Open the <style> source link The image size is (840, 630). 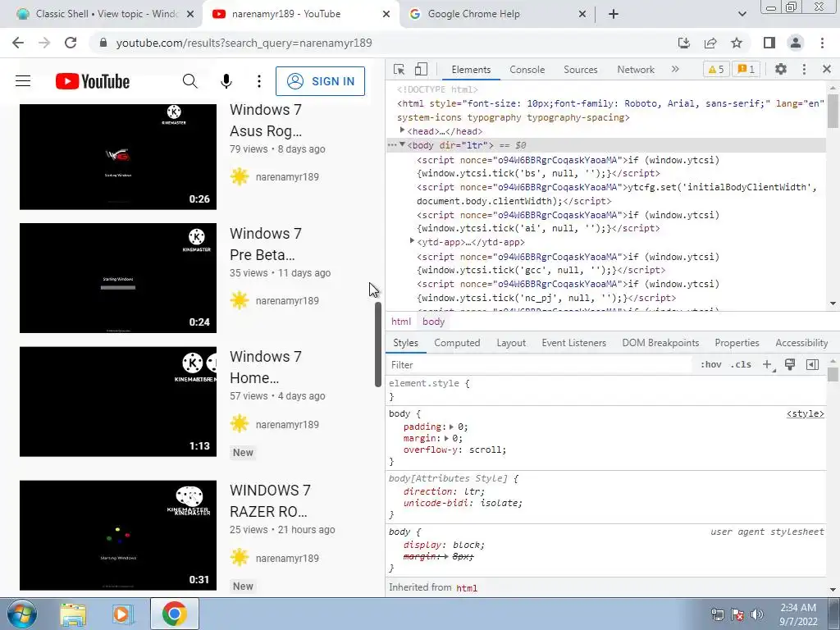click(x=806, y=413)
